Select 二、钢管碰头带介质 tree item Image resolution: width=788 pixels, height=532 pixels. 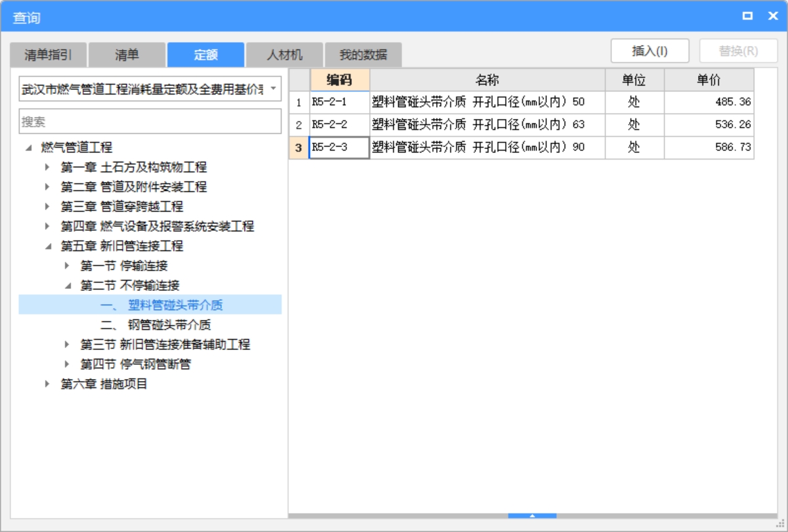click(x=156, y=324)
